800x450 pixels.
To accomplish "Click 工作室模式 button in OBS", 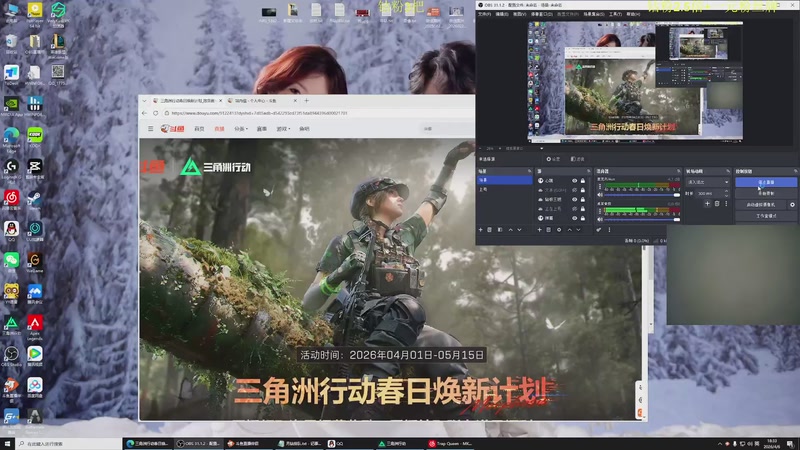I will [x=766, y=216].
